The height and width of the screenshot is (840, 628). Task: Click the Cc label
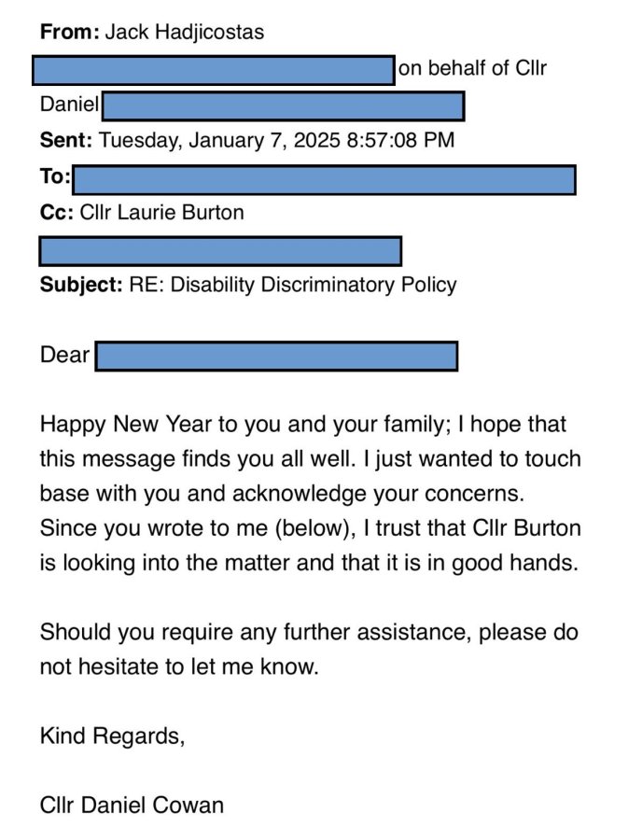point(57,212)
